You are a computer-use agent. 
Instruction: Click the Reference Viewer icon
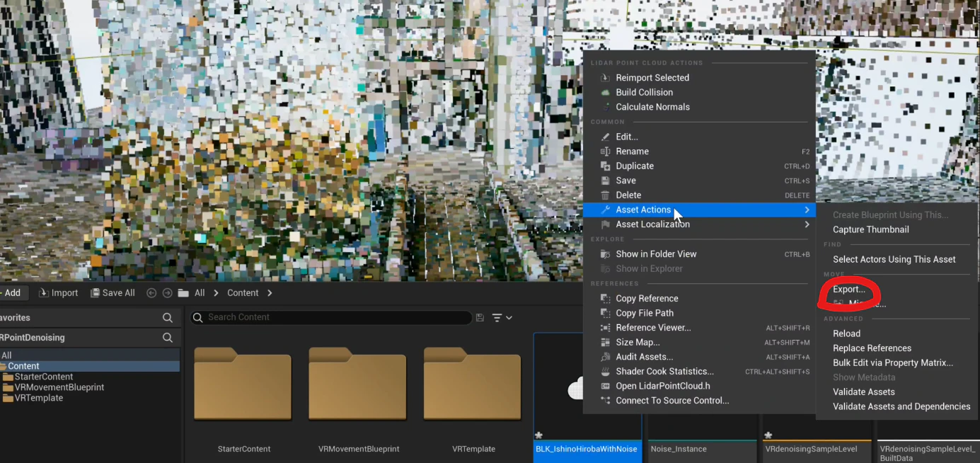(x=605, y=328)
